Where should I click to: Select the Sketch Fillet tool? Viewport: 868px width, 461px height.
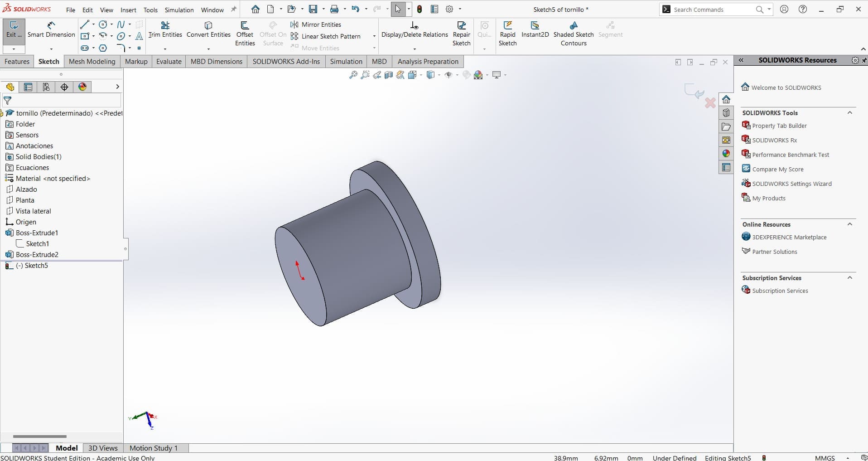tap(121, 48)
